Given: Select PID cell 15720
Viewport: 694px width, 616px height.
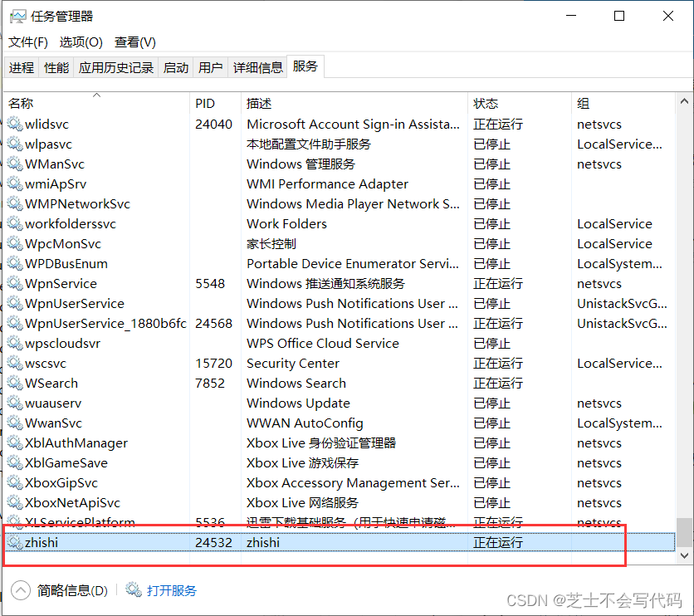Looking at the screenshot, I should coord(214,363).
